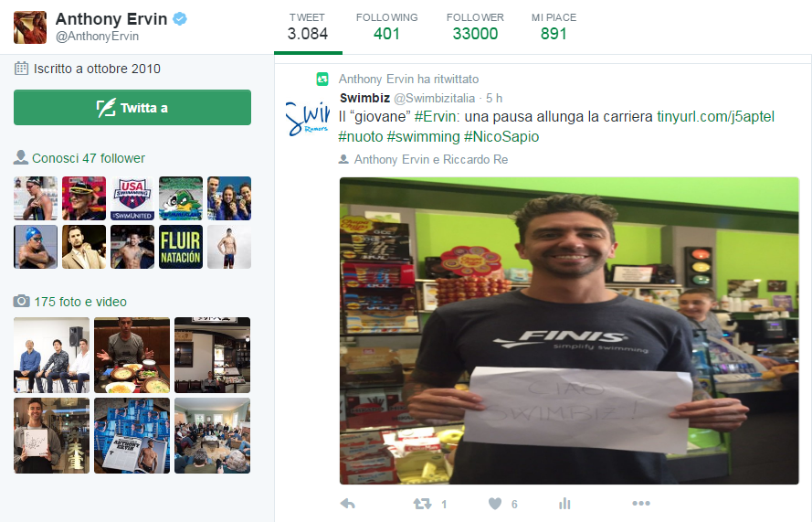This screenshot has height=522, width=812.
Task: Open the MI PIACE 891 tab
Action: [x=554, y=27]
